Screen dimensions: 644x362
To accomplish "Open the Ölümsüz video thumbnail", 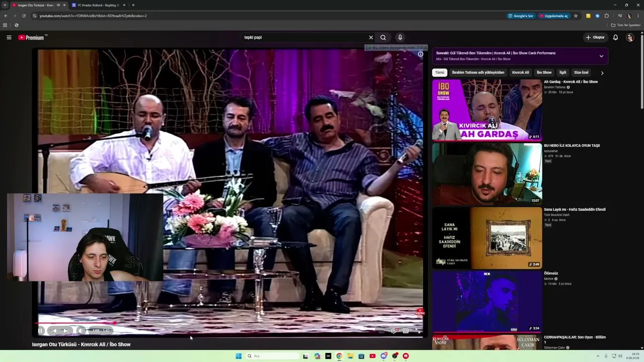I will pyautogui.click(x=487, y=302).
